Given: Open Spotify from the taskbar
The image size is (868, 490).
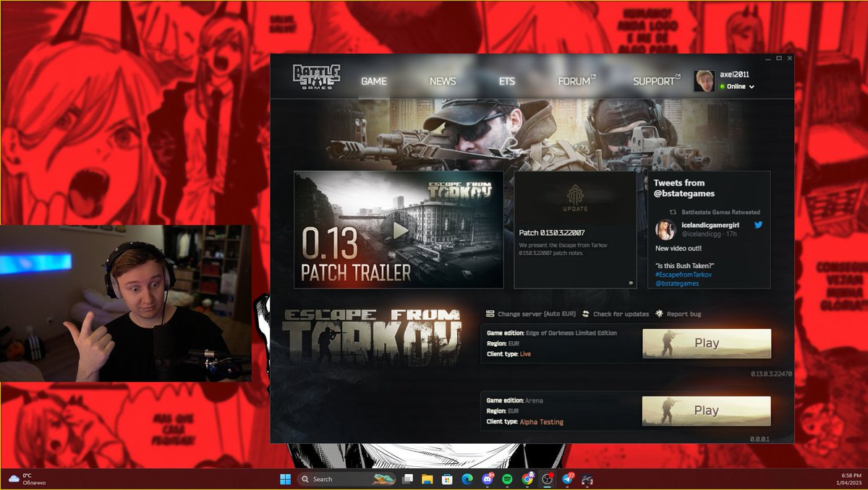Looking at the screenshot, I should pyautogui.click(x=507, y=478).
